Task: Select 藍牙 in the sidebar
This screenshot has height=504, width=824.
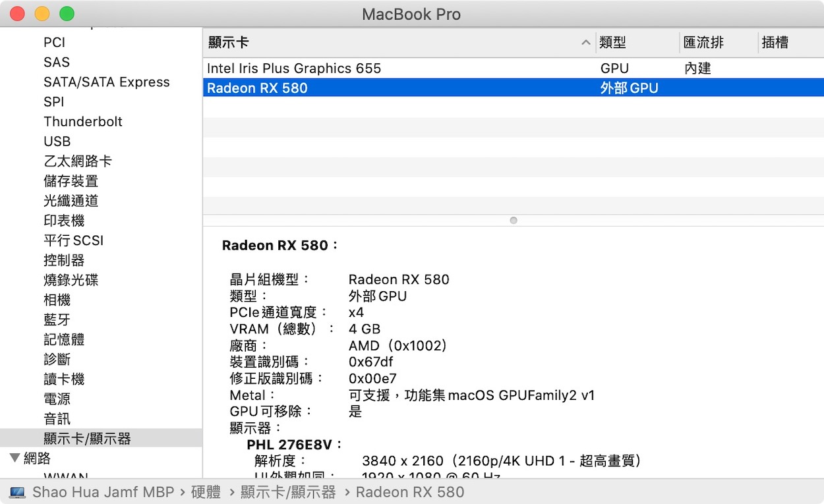Action: 57,320
